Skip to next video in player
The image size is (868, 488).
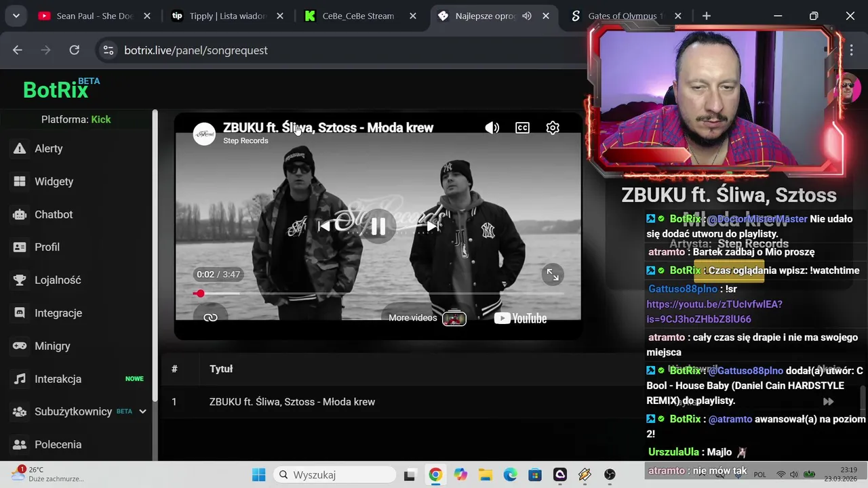[433, 226]
